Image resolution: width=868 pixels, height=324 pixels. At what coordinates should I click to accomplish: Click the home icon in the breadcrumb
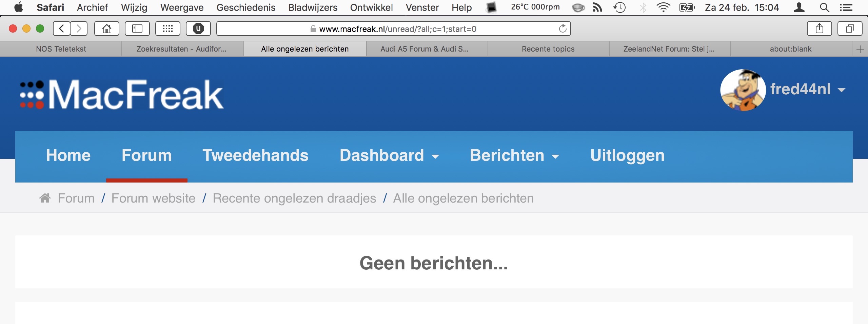coord(45,198)
